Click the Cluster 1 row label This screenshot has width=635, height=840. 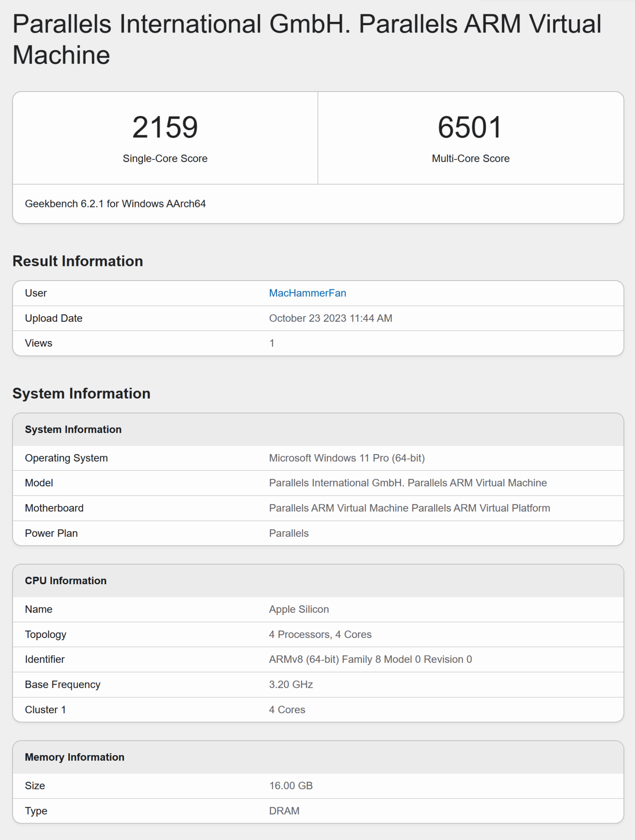(x=45, y=710)
